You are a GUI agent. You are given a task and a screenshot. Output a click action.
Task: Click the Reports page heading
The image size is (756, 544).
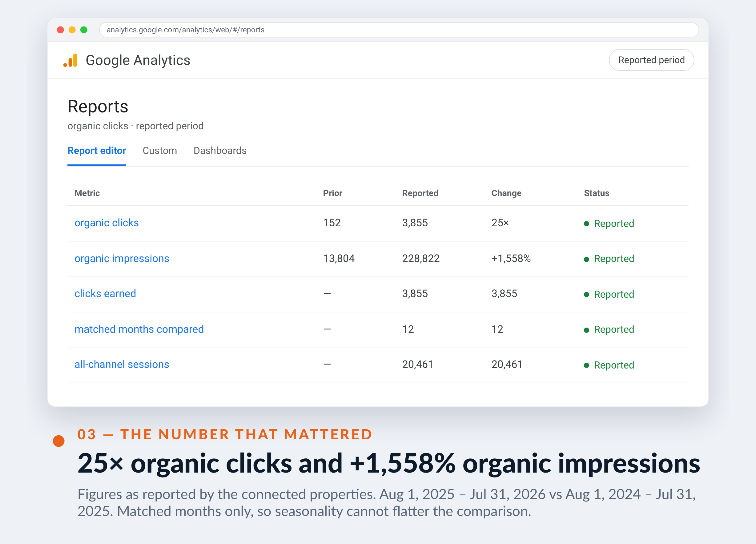pyautogui.click(x=98, y=107)
